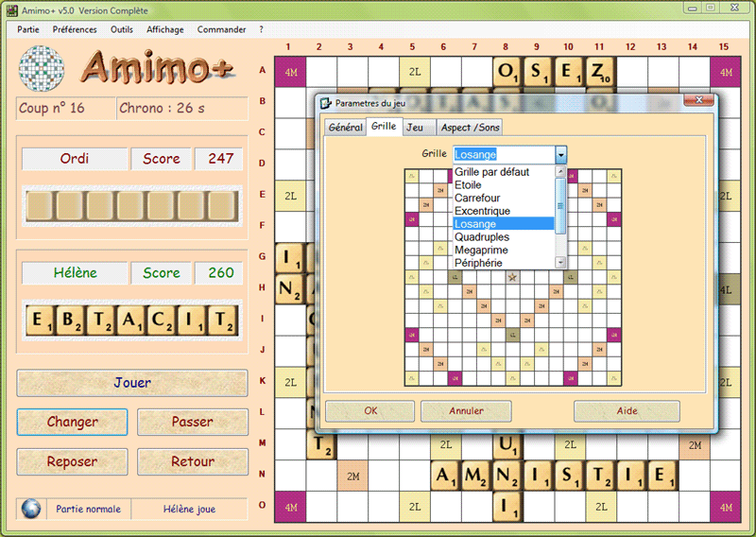Click the Amimo+ globe logo

click(42, 68)
